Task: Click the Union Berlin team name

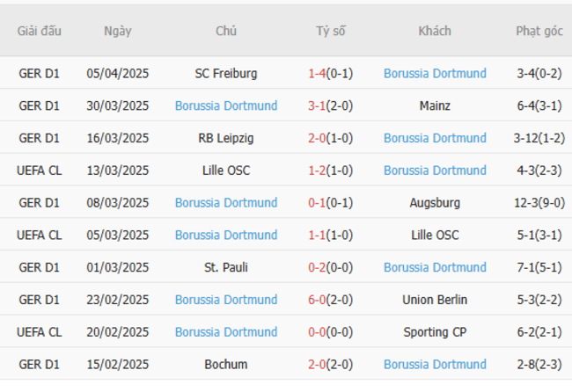Action: (435, 300)
